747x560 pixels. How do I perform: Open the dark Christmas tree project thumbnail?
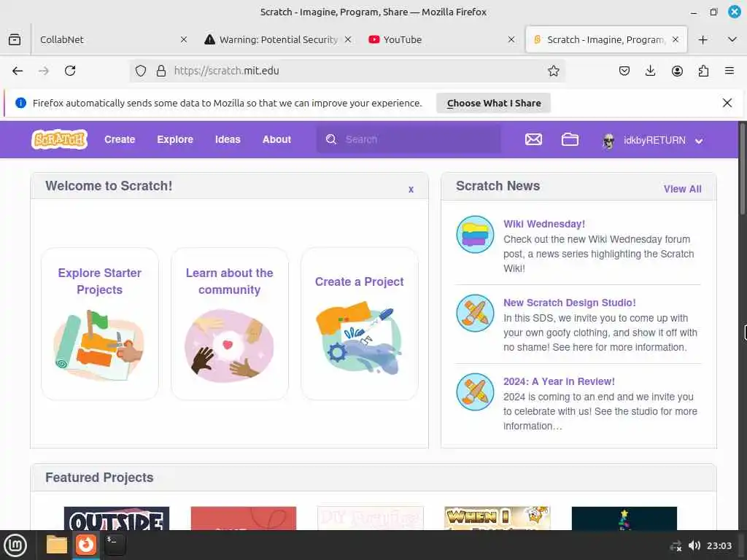click(x=624, y=518)
